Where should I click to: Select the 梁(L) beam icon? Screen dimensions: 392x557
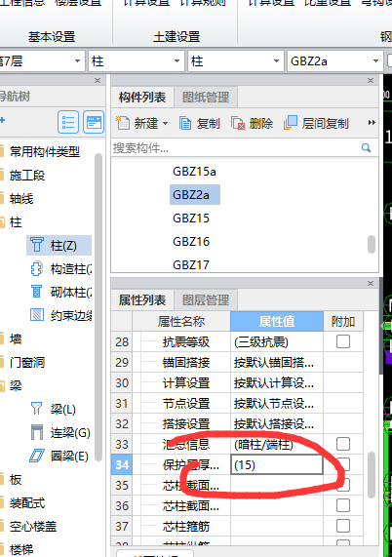[37, 409]
